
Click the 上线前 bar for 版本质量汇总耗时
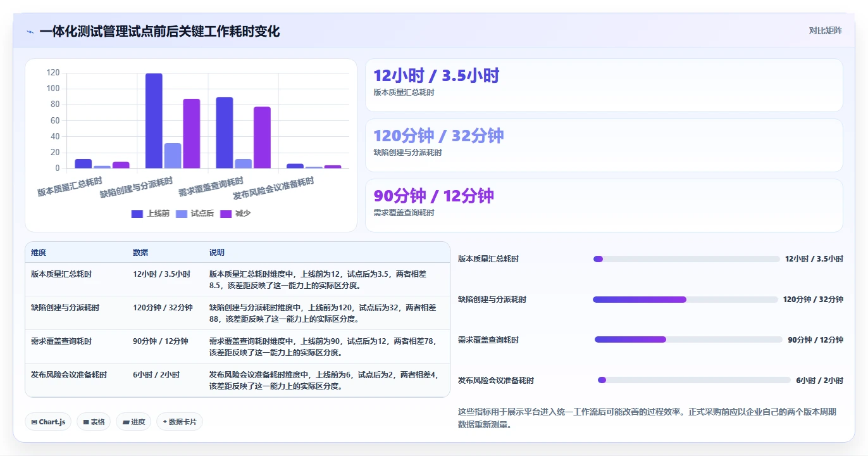click(x=84, y=163)
